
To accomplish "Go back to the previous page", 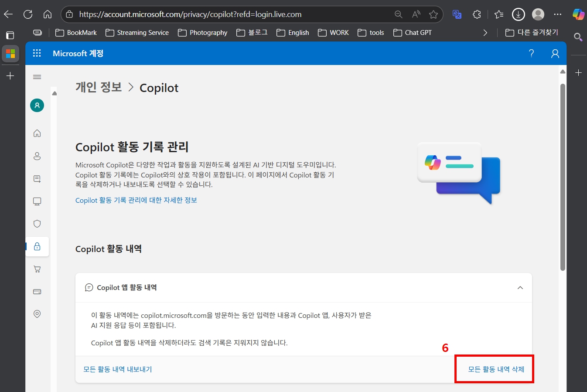I will tap(8, 14).
